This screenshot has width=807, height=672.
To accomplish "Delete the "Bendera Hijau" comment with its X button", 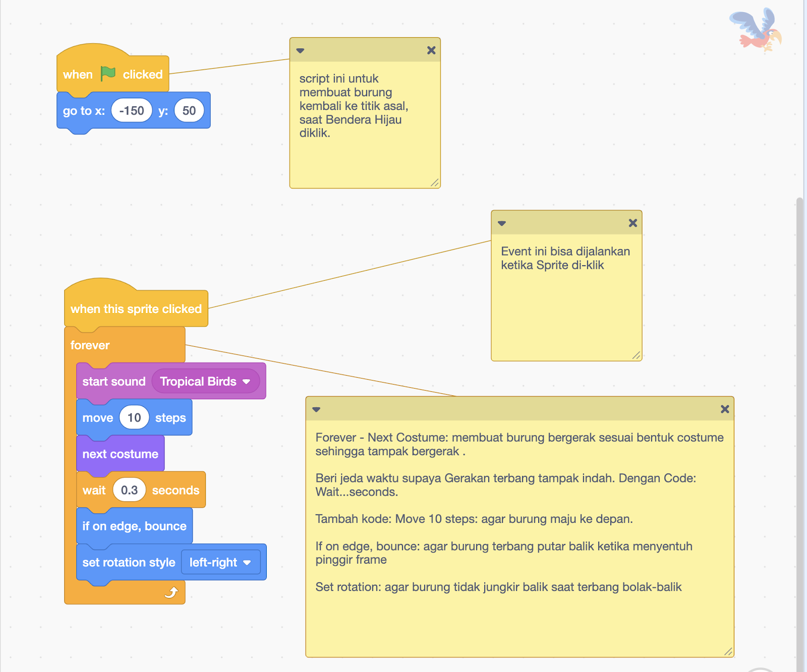I will coord(431,50).
